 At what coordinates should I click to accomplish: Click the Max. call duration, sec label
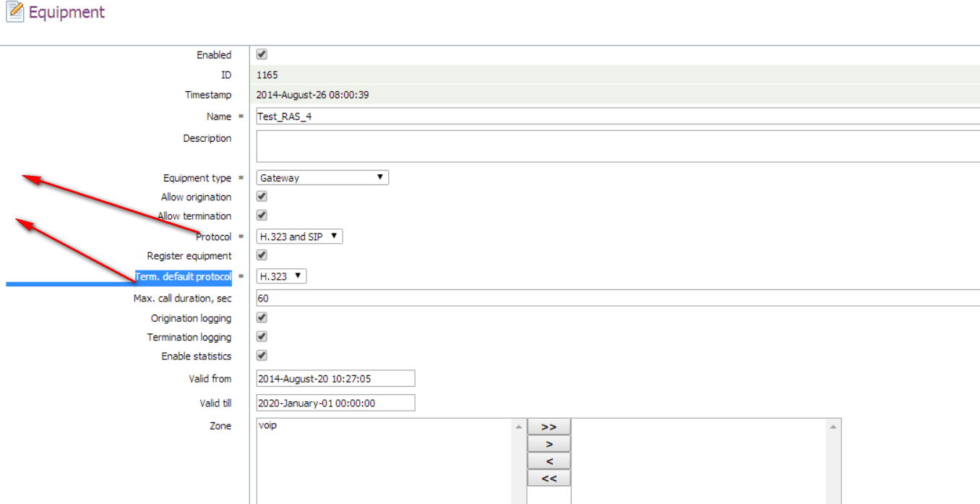coord(183,298)
